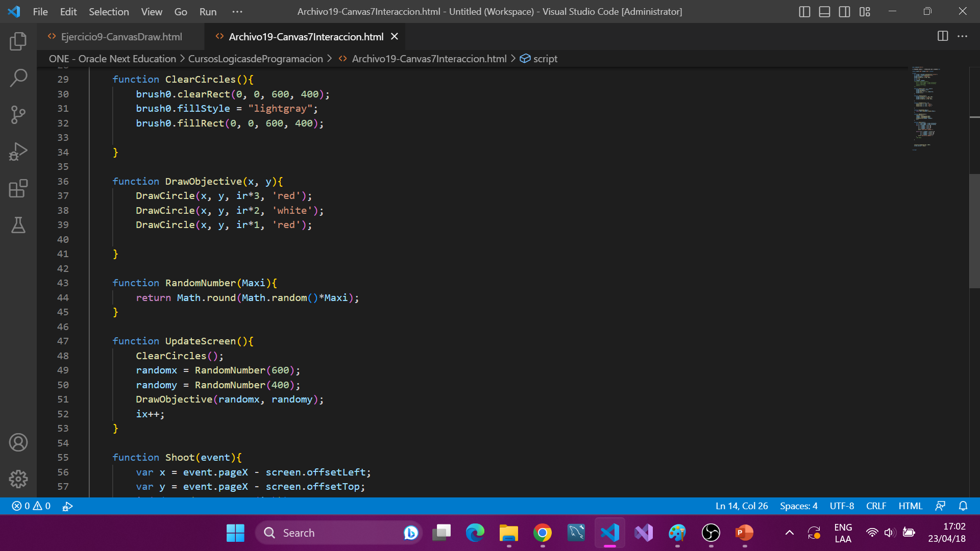Open OBS Studio from taskbar

[711, 533]
